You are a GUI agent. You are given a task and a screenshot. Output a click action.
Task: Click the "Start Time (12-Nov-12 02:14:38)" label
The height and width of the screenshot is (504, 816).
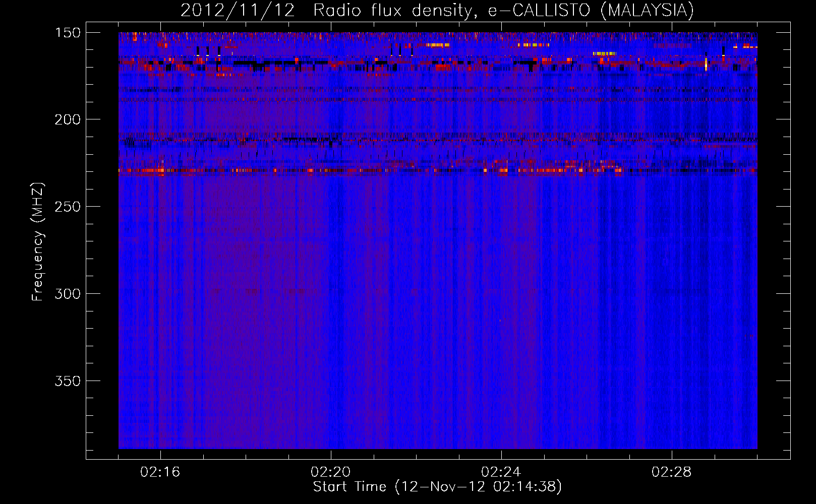click(x=437, y=487)
